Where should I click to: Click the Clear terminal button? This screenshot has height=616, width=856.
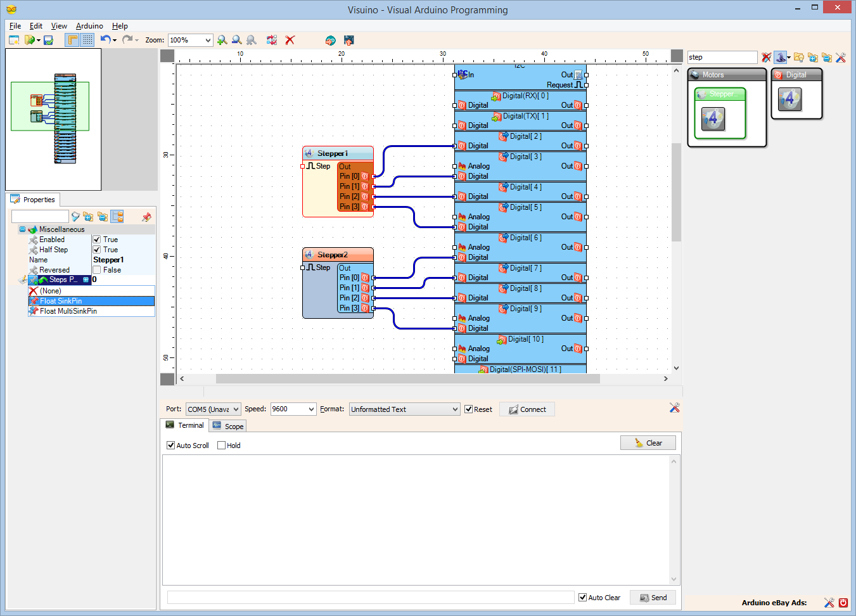click(x=648, y=442)
